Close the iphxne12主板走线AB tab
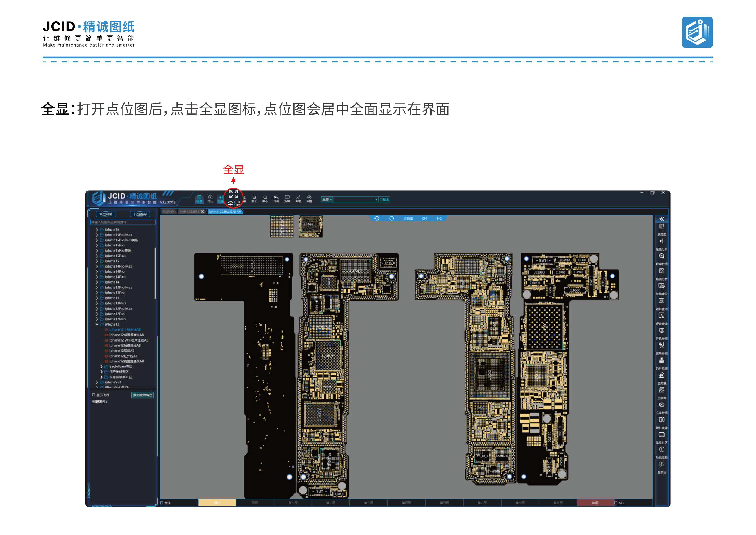The height and width of the screenshot is (535, 756). click(x=239, y=212)
